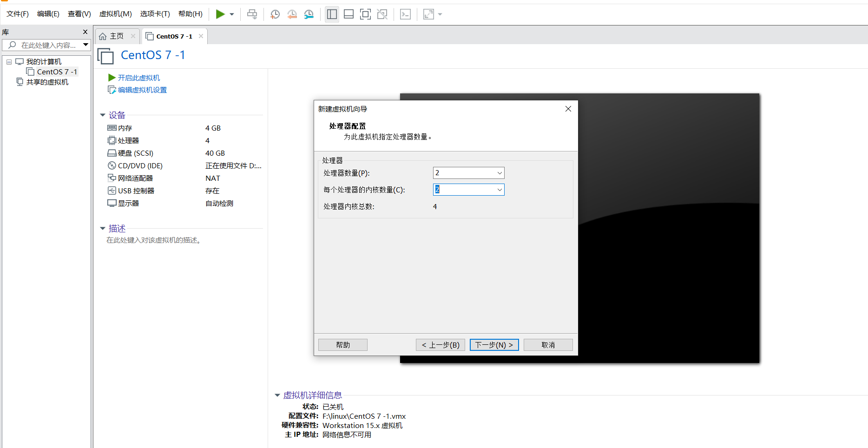This screenshot has width=868, height=448.
Task: Open the 查看(V) menu
Action: click(79, 14)
